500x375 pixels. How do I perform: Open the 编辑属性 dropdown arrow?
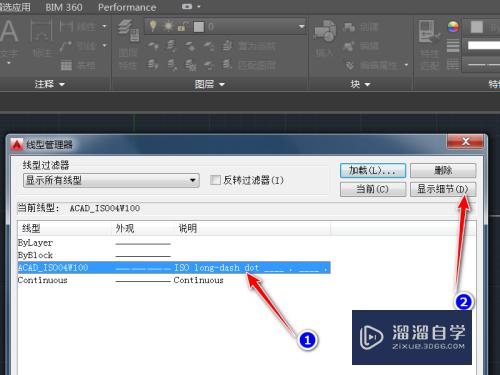(x=406, y=65)
